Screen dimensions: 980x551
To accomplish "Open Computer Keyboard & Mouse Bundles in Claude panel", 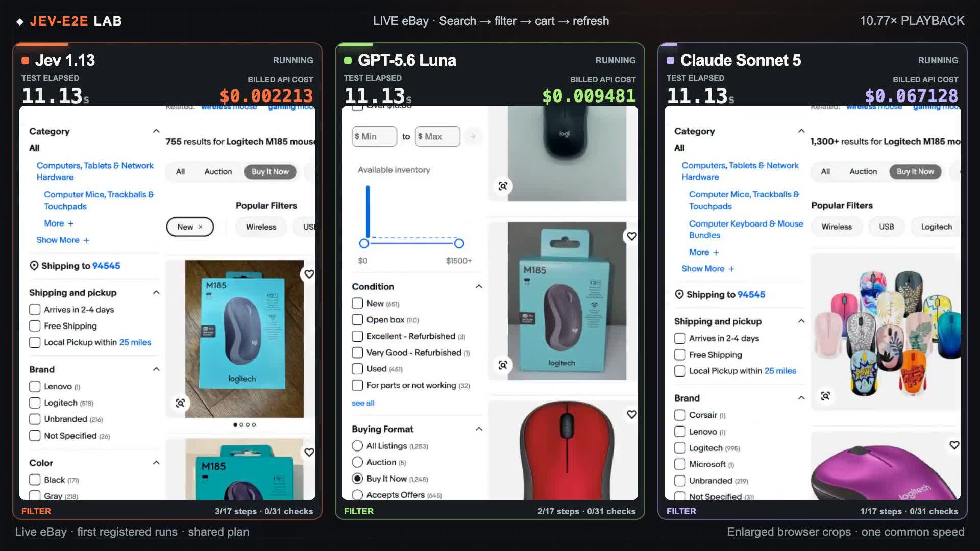I will 746,230.
